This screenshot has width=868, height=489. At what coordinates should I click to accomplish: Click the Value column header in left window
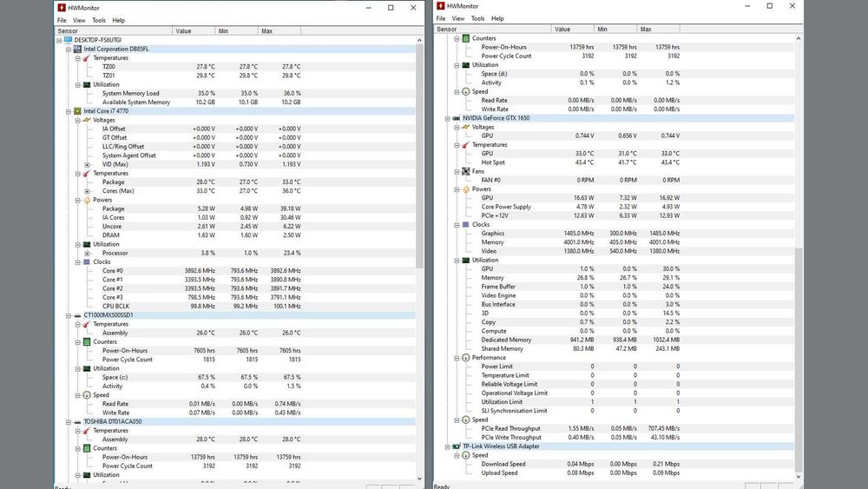194,31
